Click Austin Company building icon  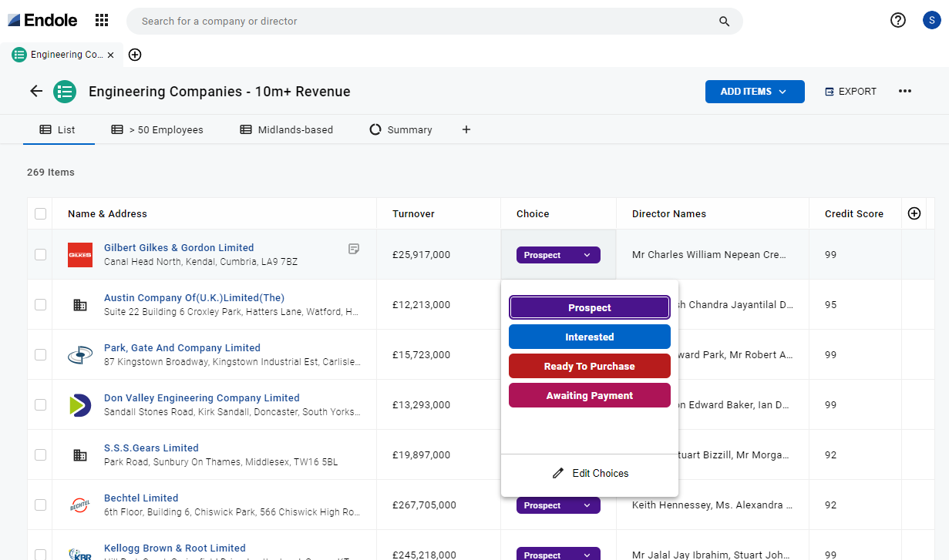tap(80, 305)
